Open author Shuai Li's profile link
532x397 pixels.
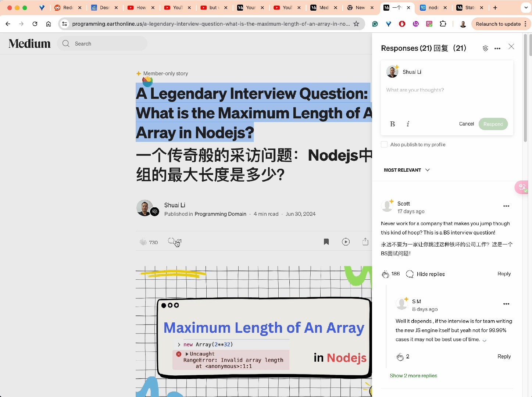point(175,205)
